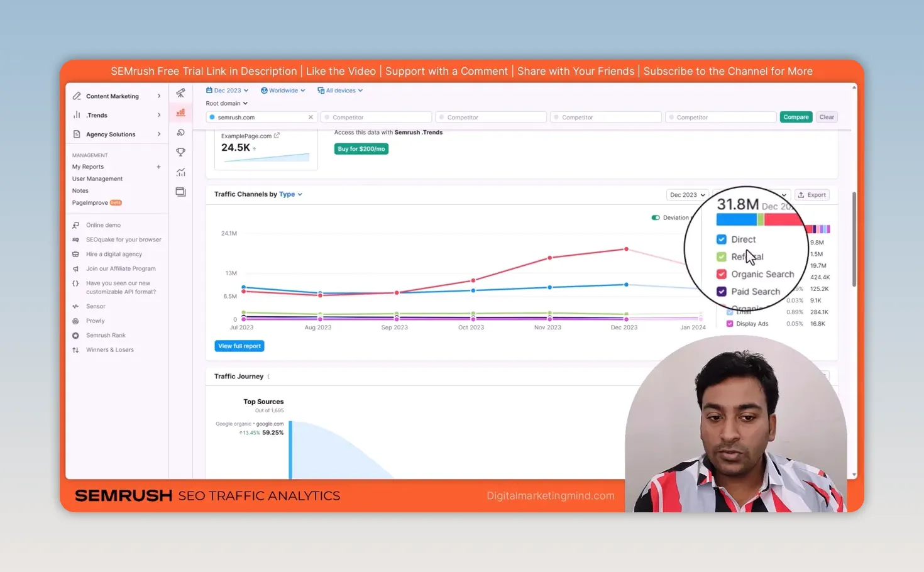Open the Root domain dropdown
The image size is (924, 572).
click(x=227, y=103)
